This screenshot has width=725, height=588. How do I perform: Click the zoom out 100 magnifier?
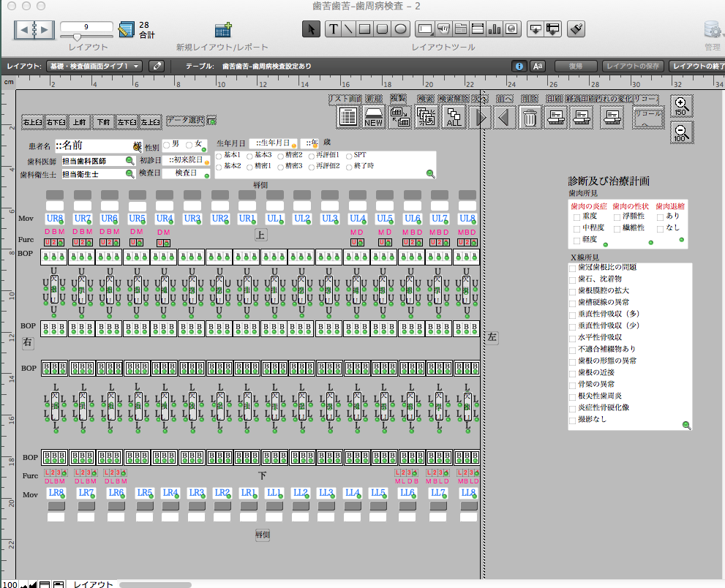tap(682, 132)
